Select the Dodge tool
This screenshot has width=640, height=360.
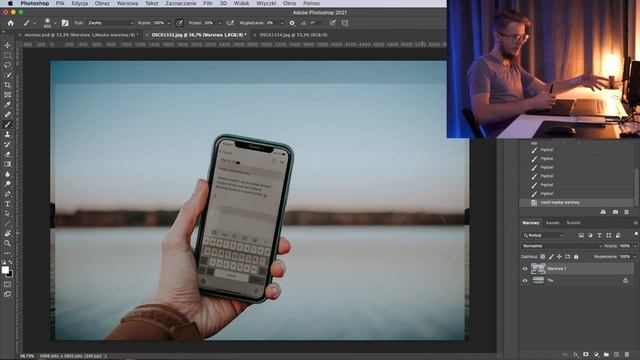(7, 184)
